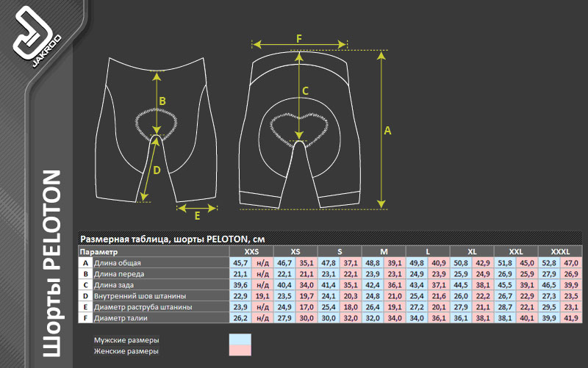Select the 'Длина зада' row label
Screen dimensions: 588x368
tap(114, 285)
